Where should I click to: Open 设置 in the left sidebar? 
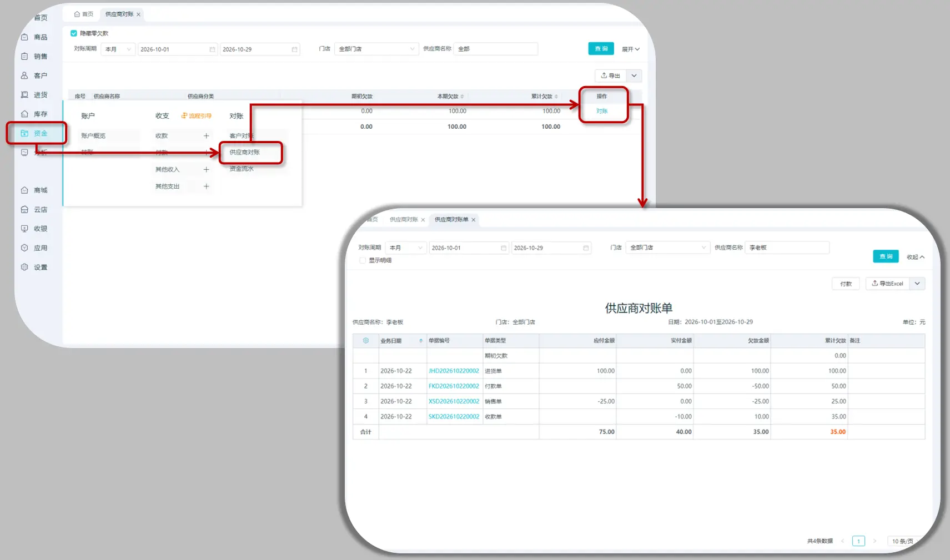[x=35, y=268]
